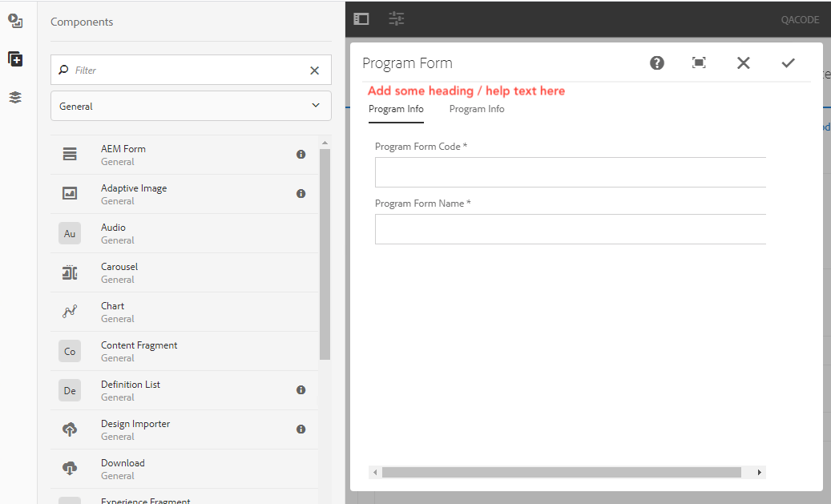Viewport: 831px width, 504px height.
Task: Click inside the Program Form Code field
Action: [569, 171]
